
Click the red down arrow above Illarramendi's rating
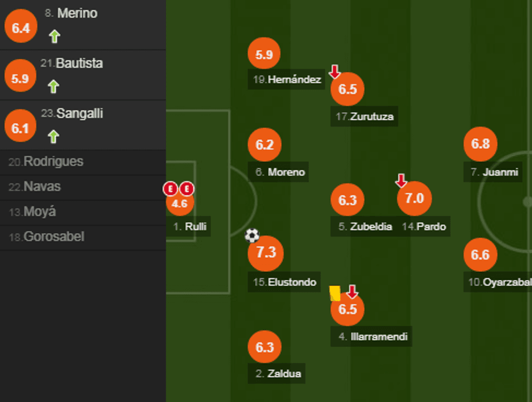[x=352, y=292]
